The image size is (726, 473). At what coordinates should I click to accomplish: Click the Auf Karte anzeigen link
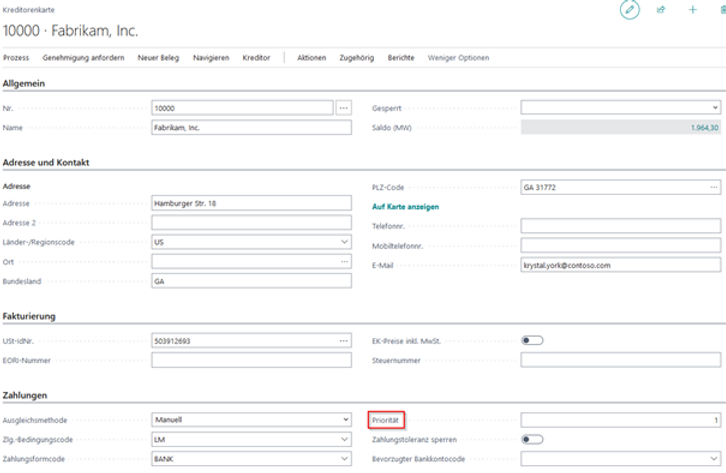click(x=405, y=206)
